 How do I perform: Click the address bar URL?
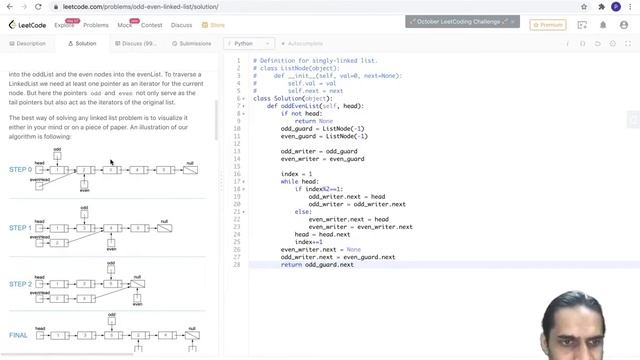point(140,7)
